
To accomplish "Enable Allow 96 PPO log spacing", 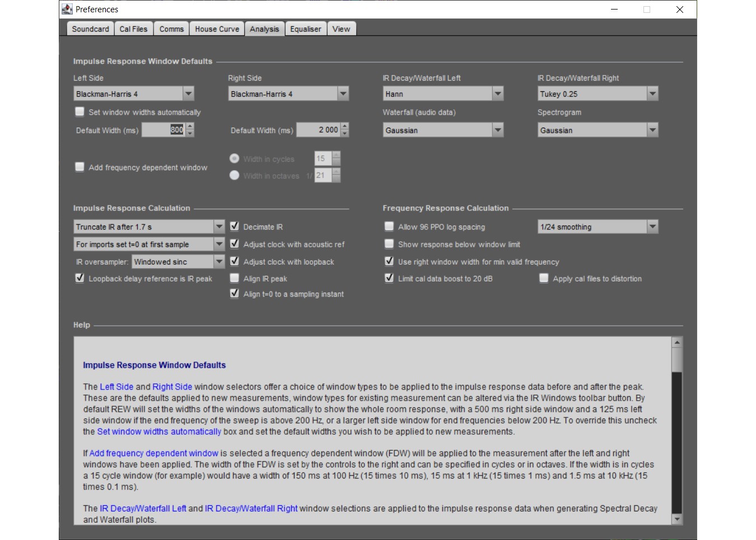I will 389,227.
